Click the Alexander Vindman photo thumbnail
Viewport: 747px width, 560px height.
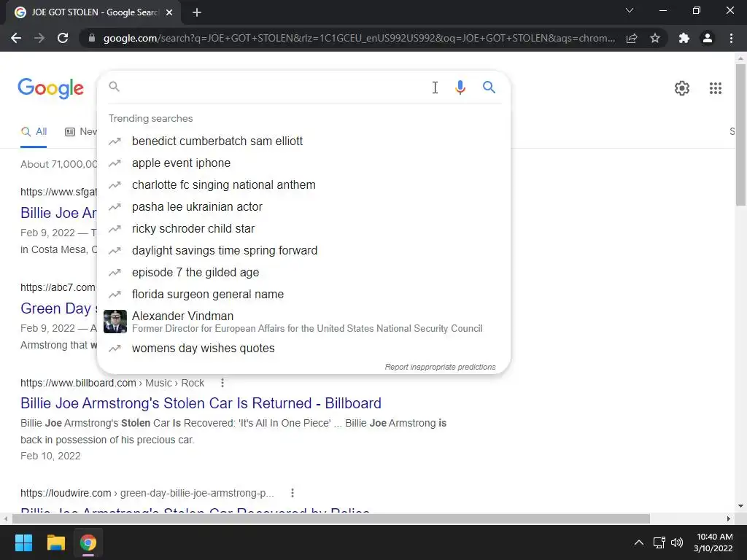click(115, 322)
